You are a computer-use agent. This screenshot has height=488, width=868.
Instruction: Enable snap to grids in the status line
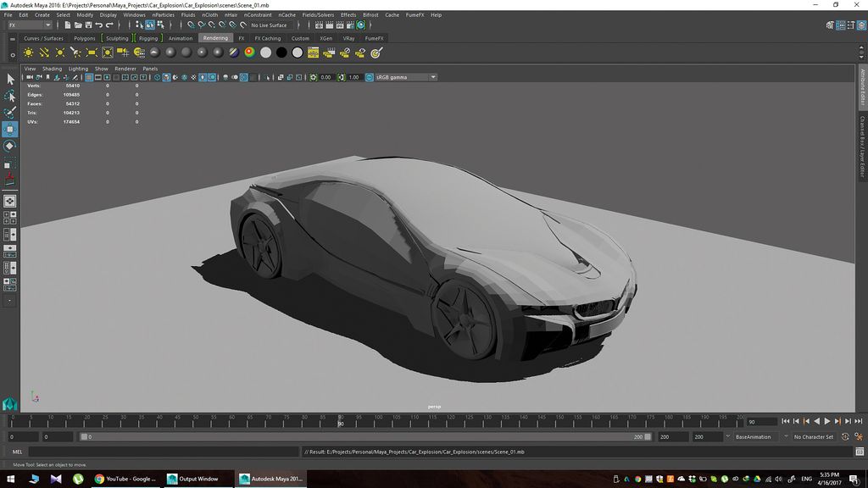click(x=190, y=25)
